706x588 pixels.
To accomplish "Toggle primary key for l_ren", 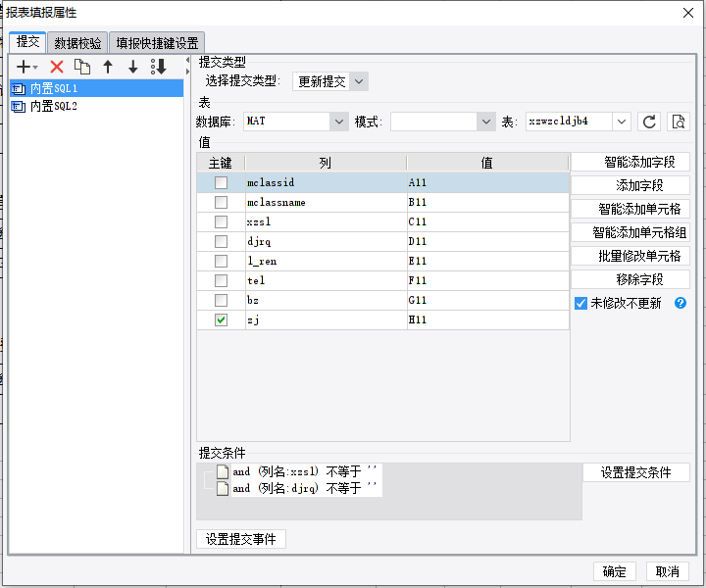I will tap(221, 261).
